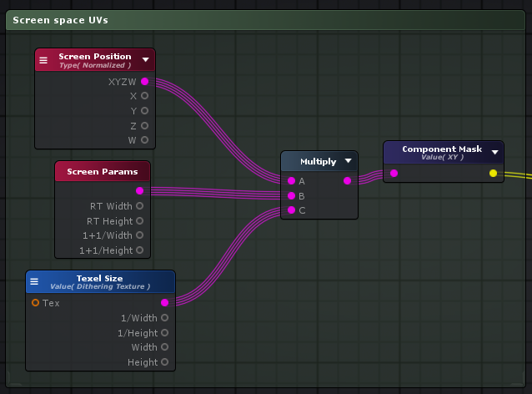The image size is (532, 394).
Task: Click the 1+1/Width output port
Action: tap(140, 235)
